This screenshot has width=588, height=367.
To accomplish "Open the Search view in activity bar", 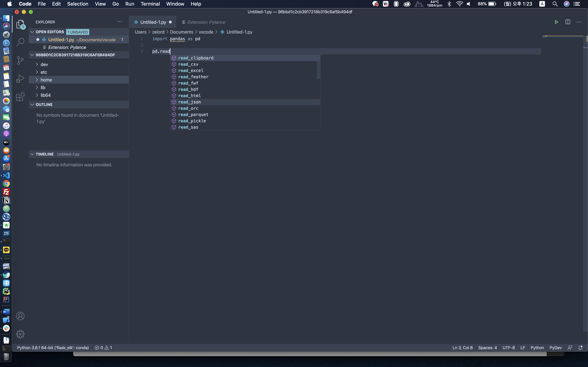I will point(20,42).
